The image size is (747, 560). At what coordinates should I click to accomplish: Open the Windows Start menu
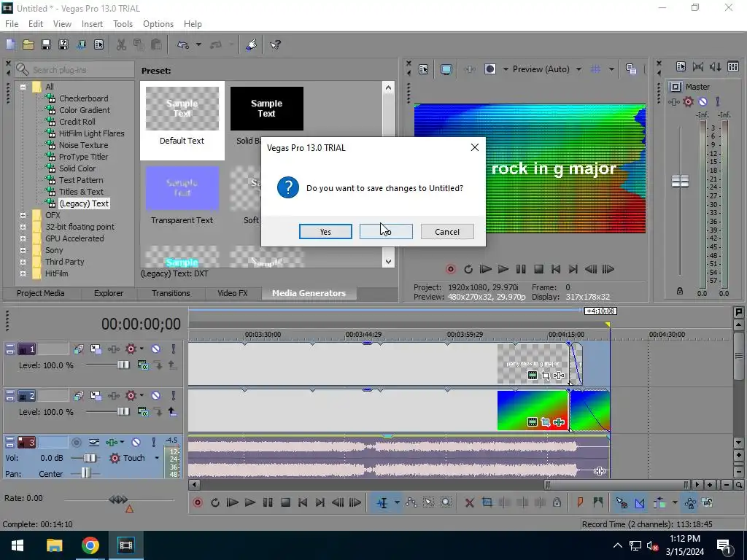pyautogui.click(x=18, y=545)
